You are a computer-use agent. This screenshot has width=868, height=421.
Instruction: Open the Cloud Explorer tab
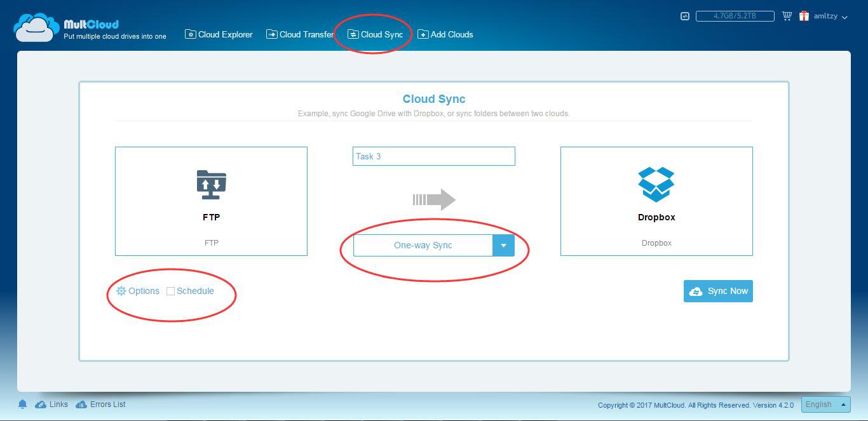pyautogui.click(x=219, y=34)
